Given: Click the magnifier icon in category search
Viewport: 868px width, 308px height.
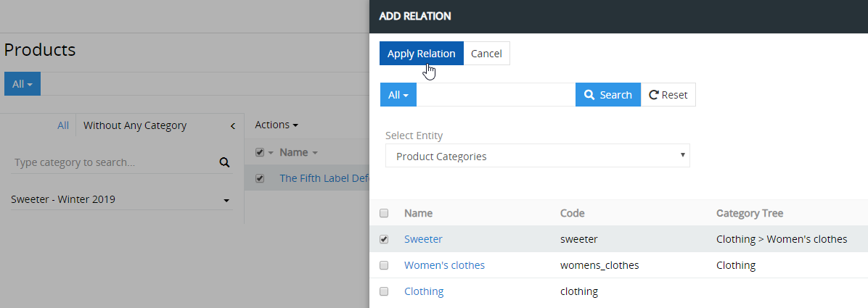Looking at the screenshot, I should [224, 163].
